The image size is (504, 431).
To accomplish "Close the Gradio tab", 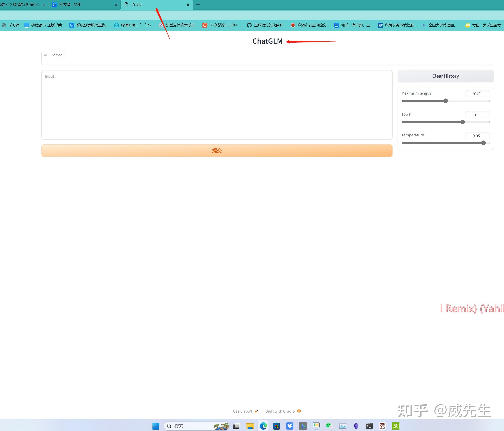I will click(188, 5).
